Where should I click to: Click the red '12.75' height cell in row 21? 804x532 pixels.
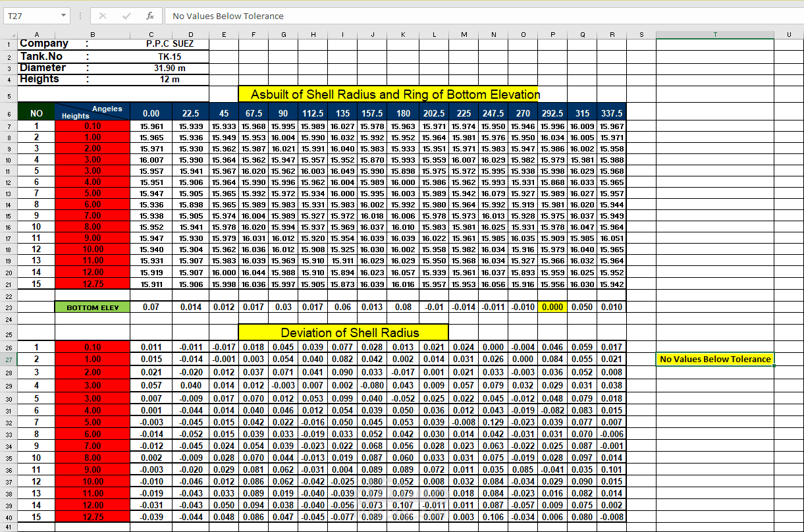[x=92, y=284]
